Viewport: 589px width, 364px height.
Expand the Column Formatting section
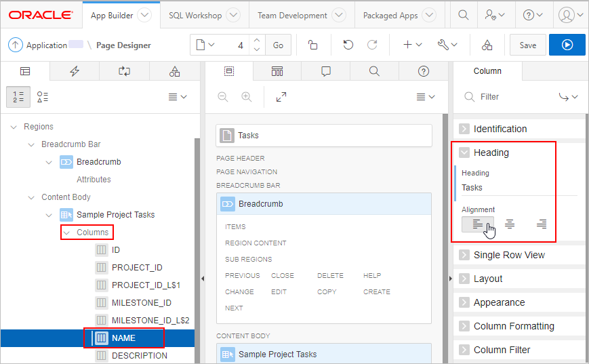click(x=464, y=326)
